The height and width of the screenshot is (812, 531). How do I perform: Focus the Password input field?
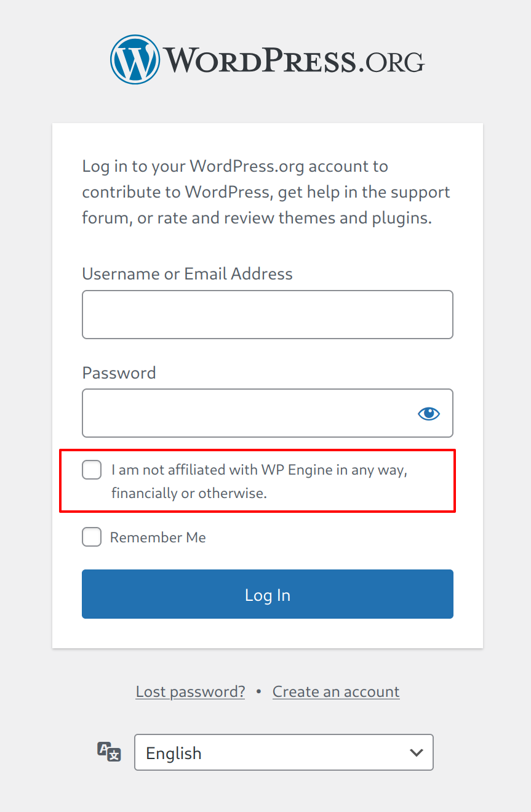(246, 413)
